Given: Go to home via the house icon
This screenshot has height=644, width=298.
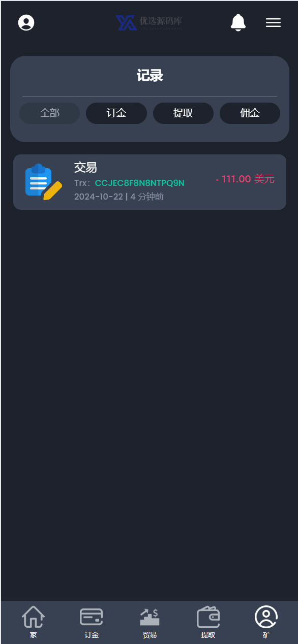Looking at the screenshot, I should [33, 617].
